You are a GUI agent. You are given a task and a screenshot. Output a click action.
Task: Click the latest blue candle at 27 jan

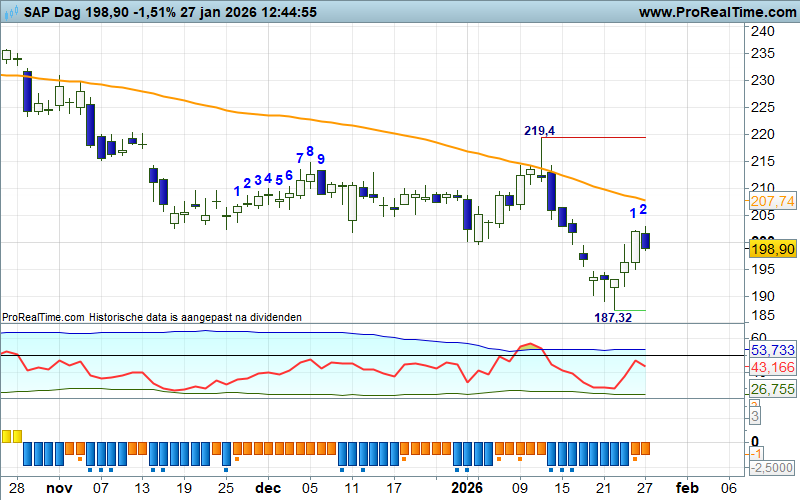click(646, 240)
